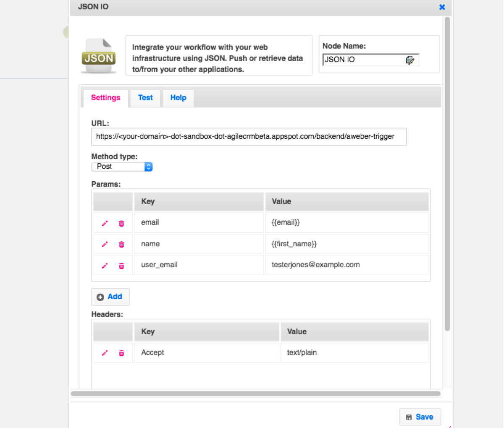
Task: Delete the email param with trash icon
Action: pyautogui.click(x=121, y=223)
